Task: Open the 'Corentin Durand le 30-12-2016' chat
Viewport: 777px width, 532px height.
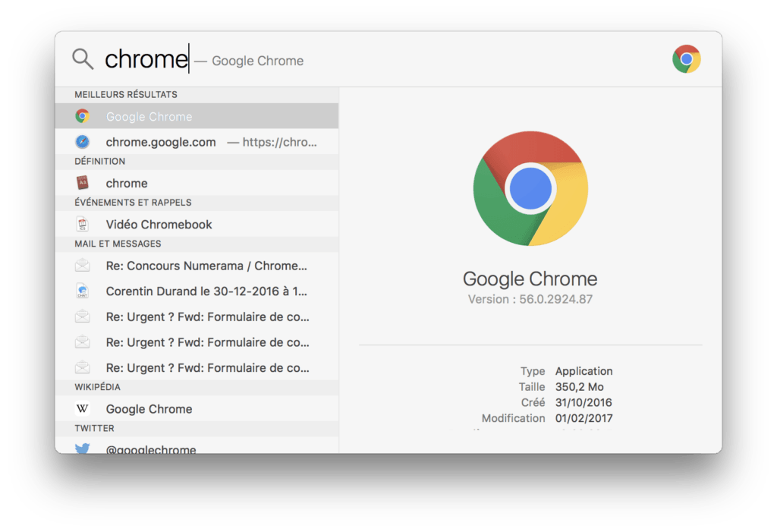Action: tap(197, 291)
